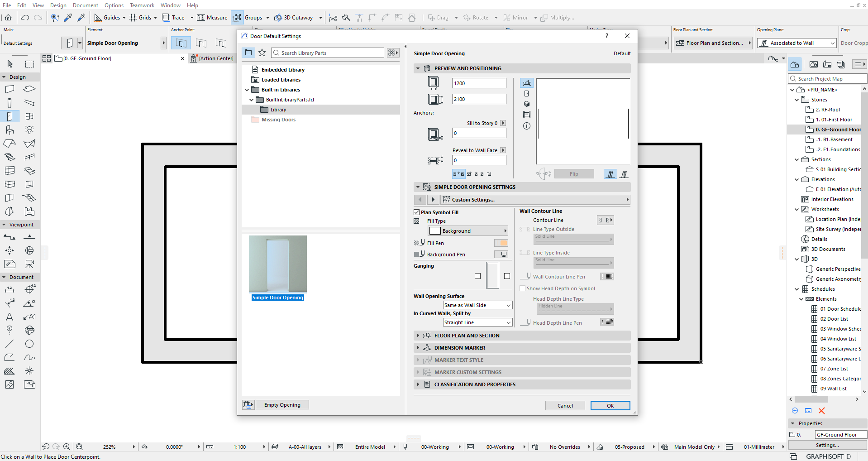
Task: Open the Document menu
Action: (x=86, y=5)
